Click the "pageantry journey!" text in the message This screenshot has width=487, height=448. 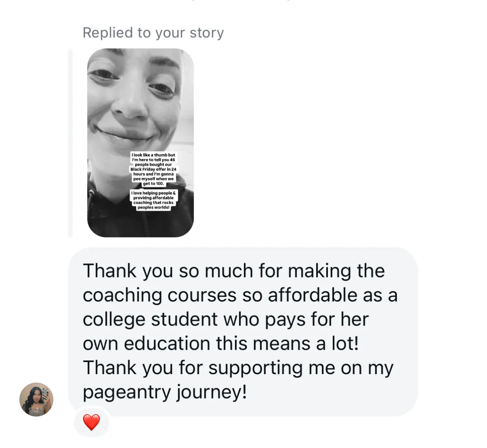tap(165, 392)
